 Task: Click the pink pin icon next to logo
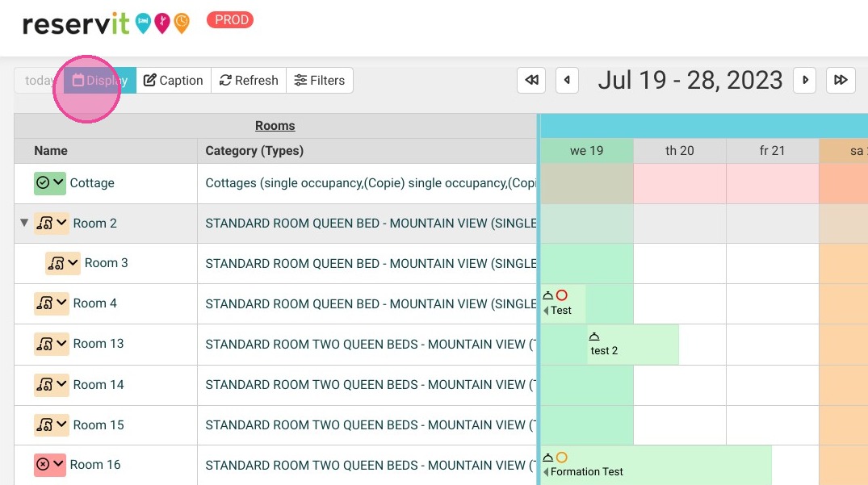162,23
